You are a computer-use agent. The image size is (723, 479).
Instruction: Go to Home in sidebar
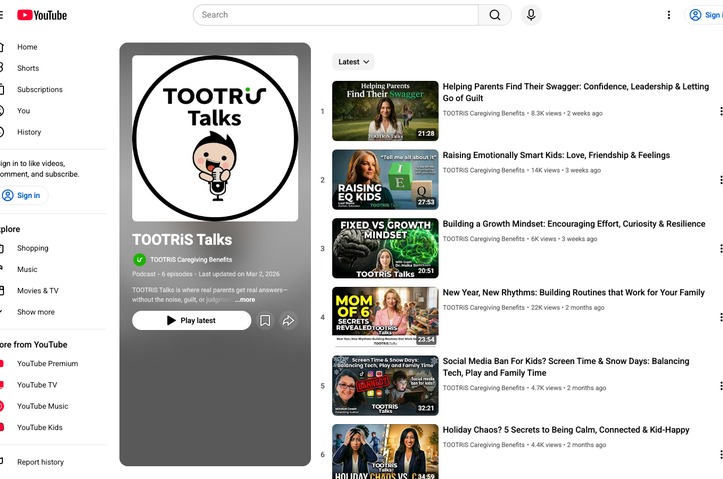(27, 47)
